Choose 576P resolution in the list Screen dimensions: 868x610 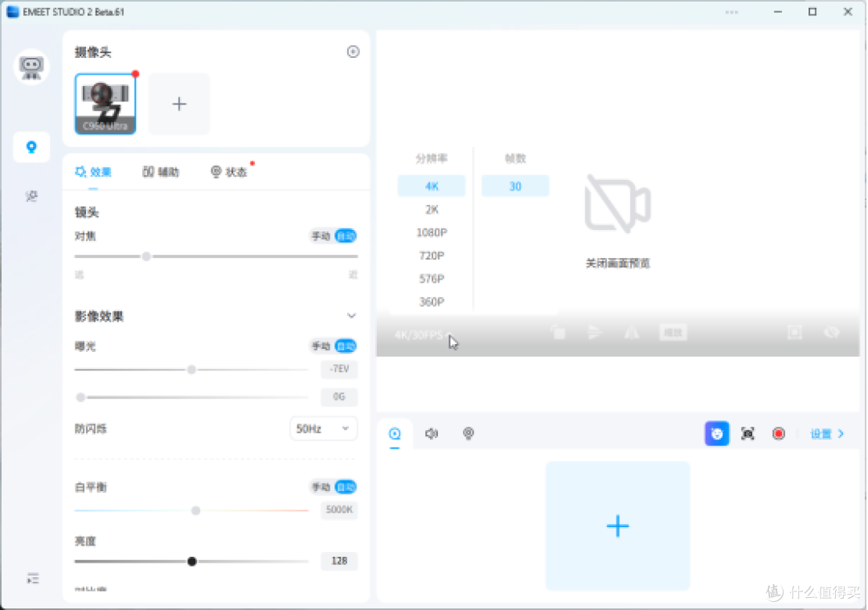click(432, 279)
